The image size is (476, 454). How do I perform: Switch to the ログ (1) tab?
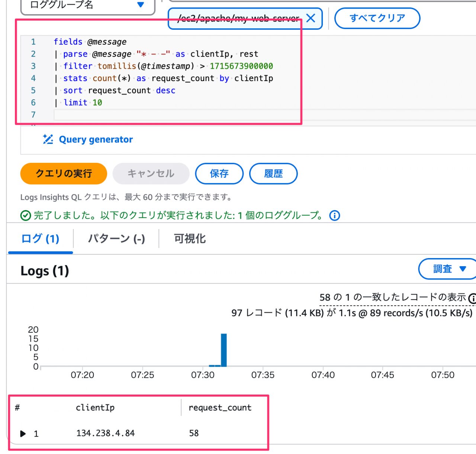tap(40, 238)
